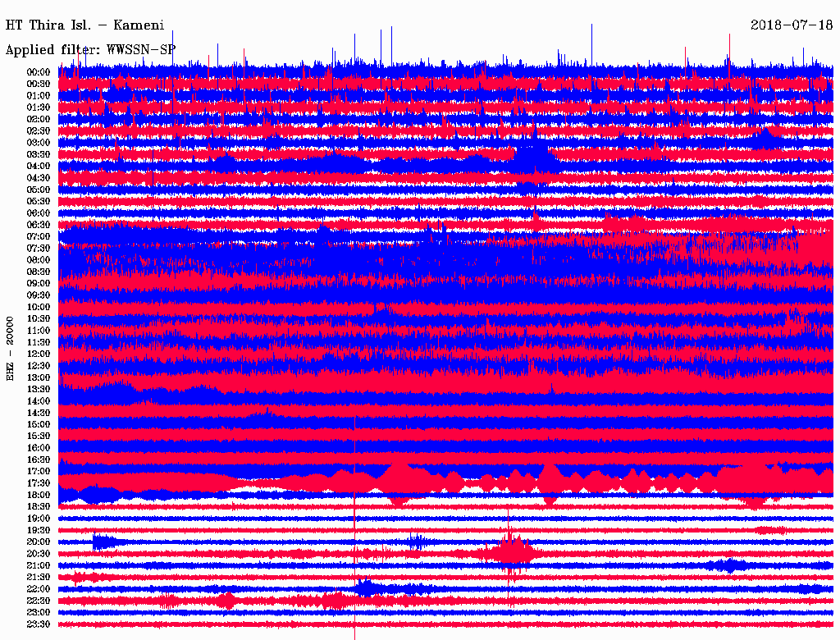The width and height of the screenshot is (840, 640).
Task: Select the 20:00 time label
Action: tap(39, 542)
